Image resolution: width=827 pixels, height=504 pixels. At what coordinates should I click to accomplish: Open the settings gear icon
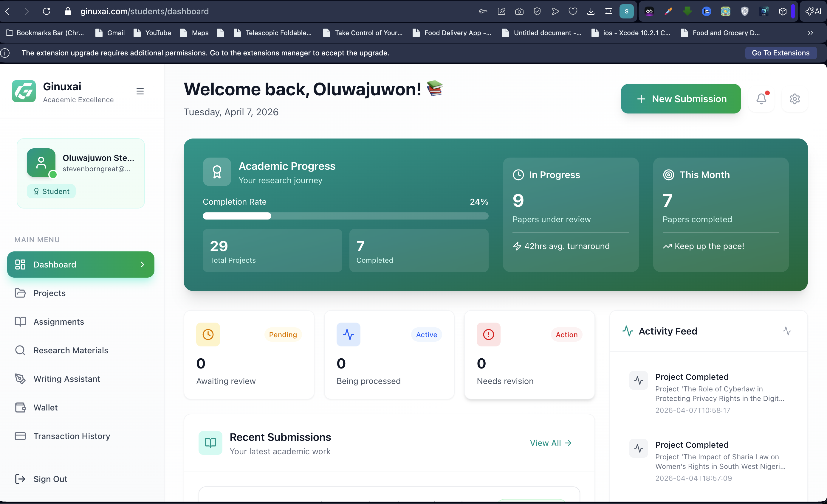point(795,99)
